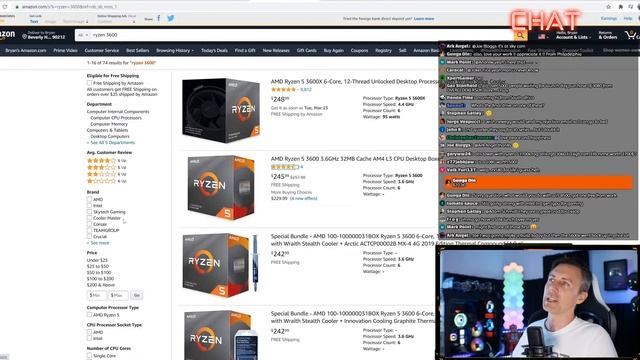
Task: Open the Account & Lists dropdown
Action: pyautogui.click(x=573, y=36)
